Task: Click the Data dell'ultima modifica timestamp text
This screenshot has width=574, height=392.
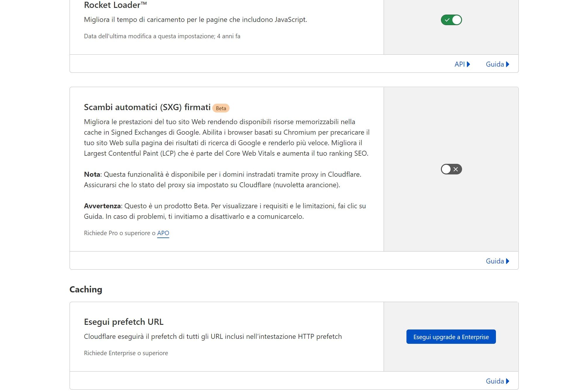Action: (x=162, y=36)
